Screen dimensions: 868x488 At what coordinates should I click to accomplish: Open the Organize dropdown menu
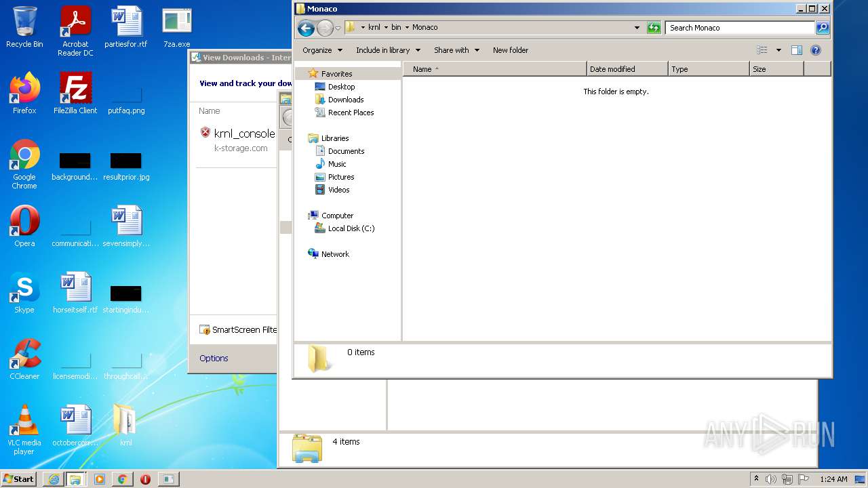(x=322, y=50)
